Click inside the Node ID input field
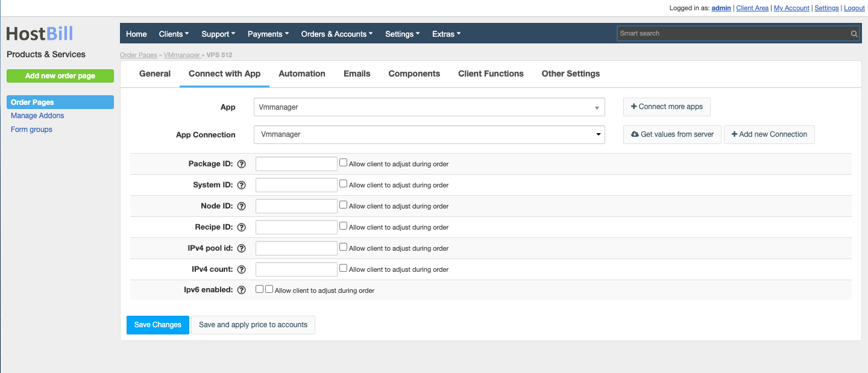Screen dimensions: 868x373 pyautogui.click(x=296, y=205)
